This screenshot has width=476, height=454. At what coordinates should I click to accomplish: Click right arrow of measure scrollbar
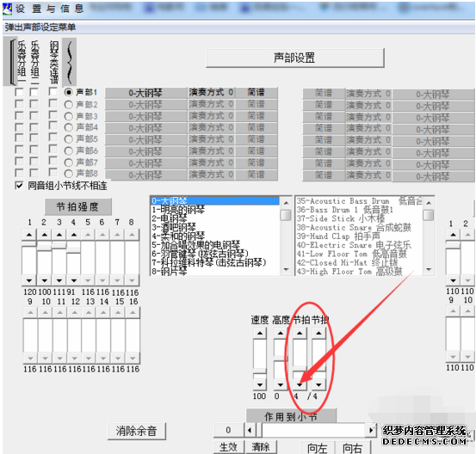point(371,430)
